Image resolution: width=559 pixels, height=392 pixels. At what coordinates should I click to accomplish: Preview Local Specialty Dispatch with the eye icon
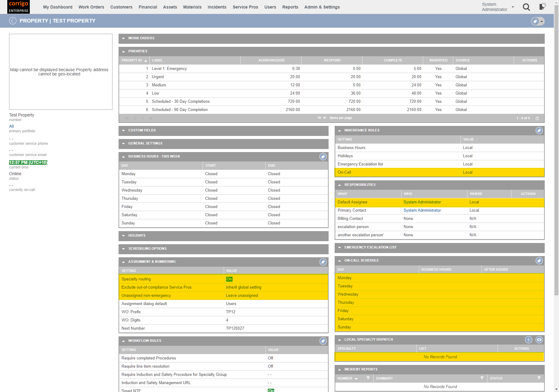(540, 340)
